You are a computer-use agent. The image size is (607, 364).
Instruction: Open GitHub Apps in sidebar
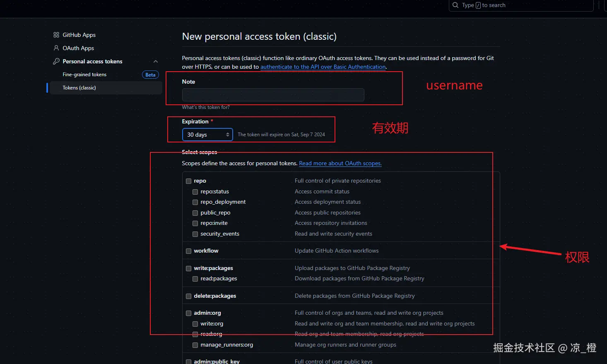click(79, 35)
